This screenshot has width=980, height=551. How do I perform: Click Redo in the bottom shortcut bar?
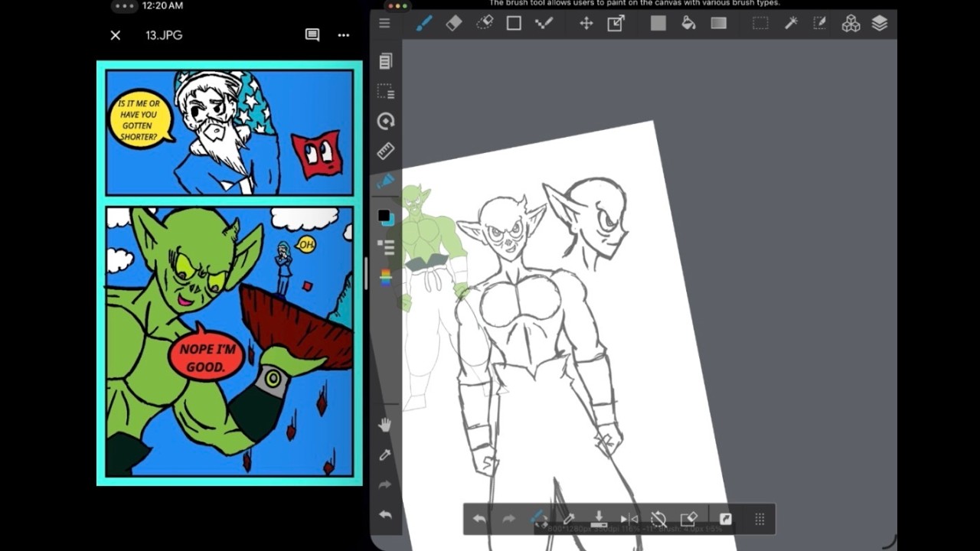point(508,519)
